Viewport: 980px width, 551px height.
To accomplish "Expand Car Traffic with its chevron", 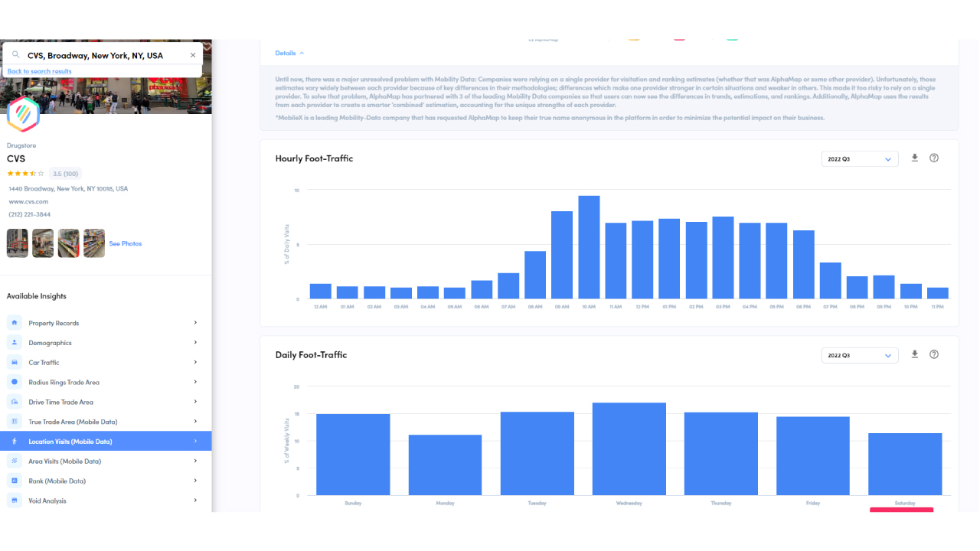I will [195, 362].
